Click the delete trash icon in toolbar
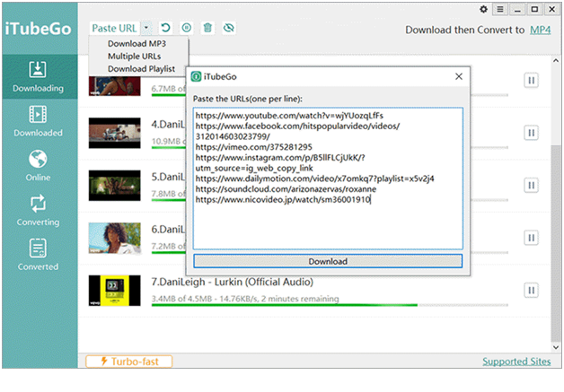Viewport: 564px width, 392px height. (207, 28)
